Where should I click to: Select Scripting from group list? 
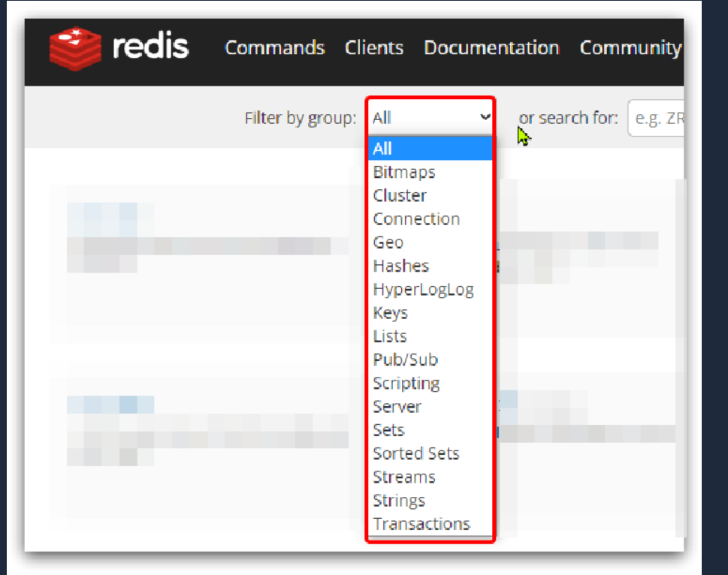(x=430, y=383)
